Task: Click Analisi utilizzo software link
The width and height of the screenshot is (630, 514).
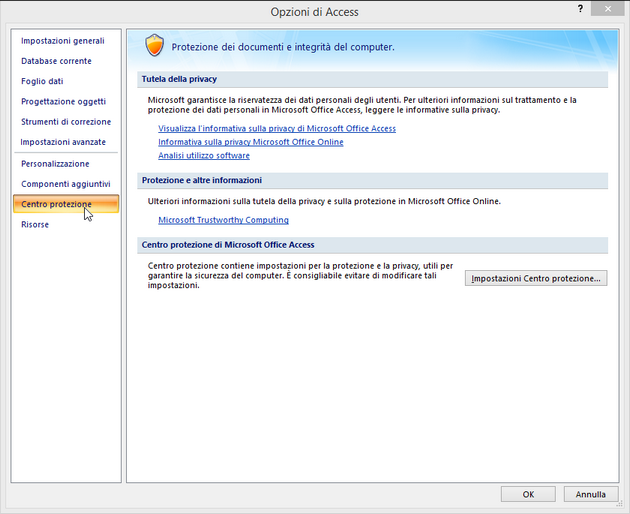Action: [x=204, y=156]
